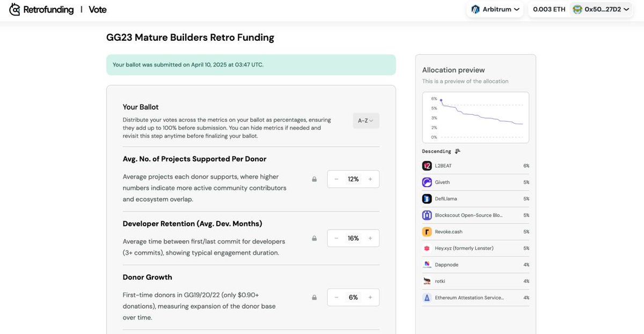The image size is (644, 334).
Task: Toggle lock for Donor Growth metric
Action: 314,297
